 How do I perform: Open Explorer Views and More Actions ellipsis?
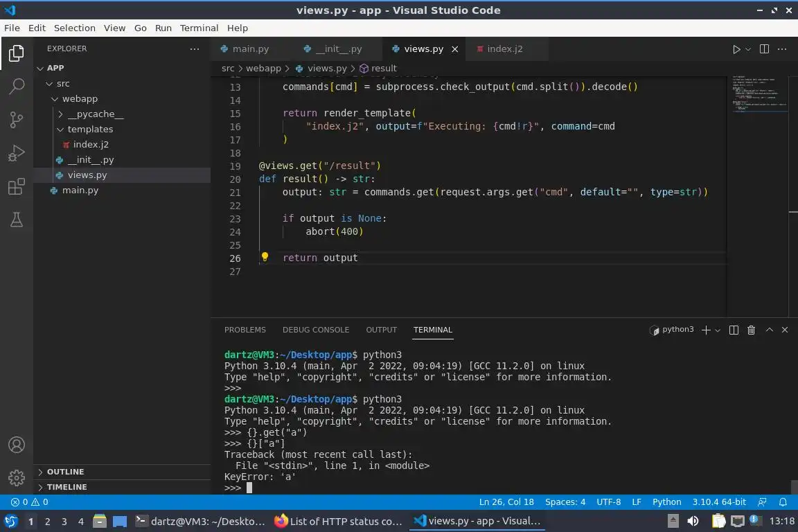tap(195, 49)
